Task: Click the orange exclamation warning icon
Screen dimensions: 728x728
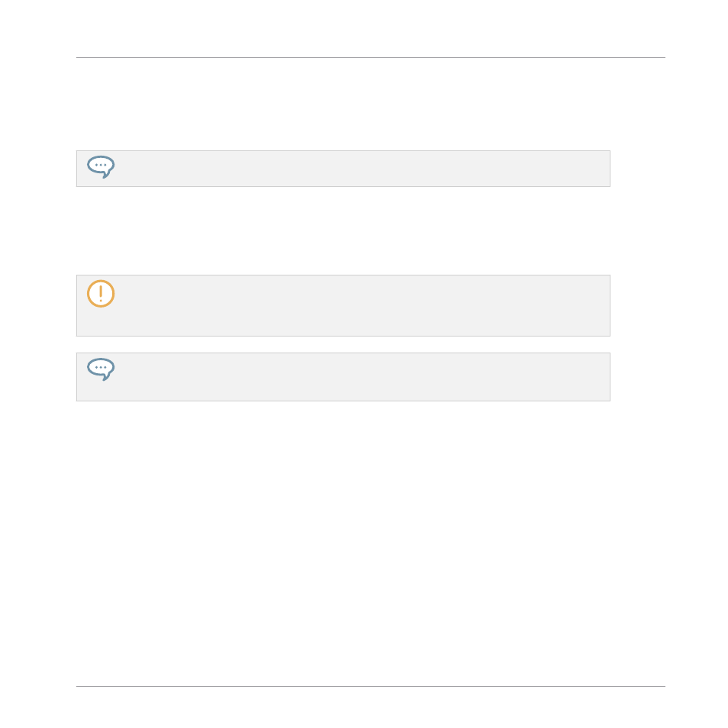Action: (x=101, y=294)
